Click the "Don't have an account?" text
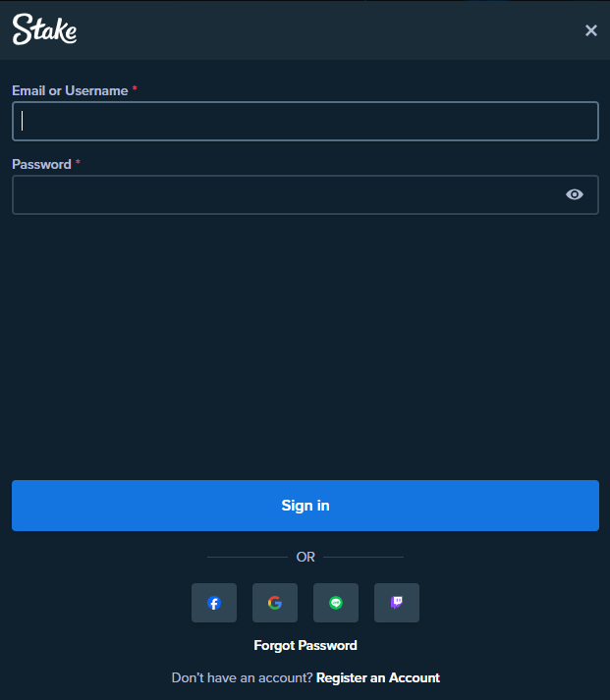This screenshot has height=700, width=610. 242,678
